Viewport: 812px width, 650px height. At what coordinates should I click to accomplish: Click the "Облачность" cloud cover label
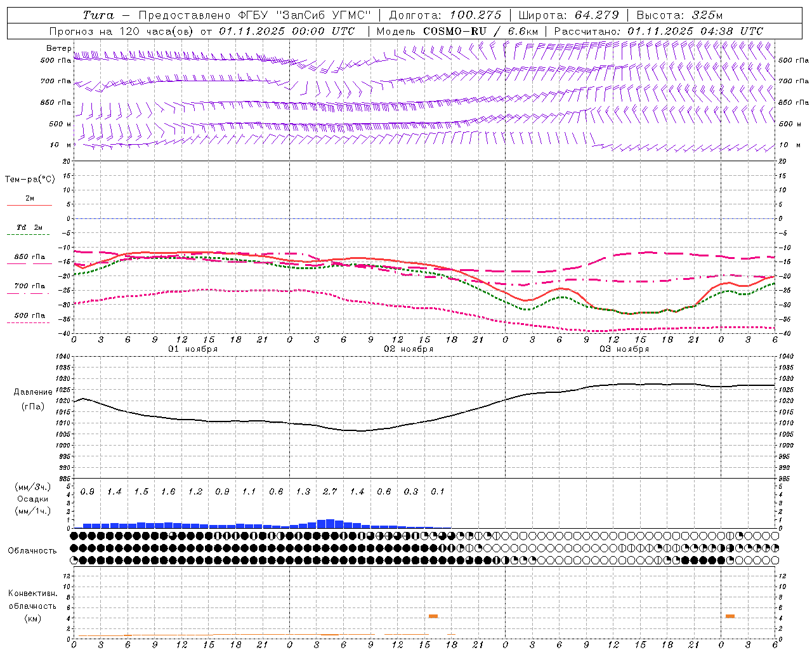click(33, 550)
